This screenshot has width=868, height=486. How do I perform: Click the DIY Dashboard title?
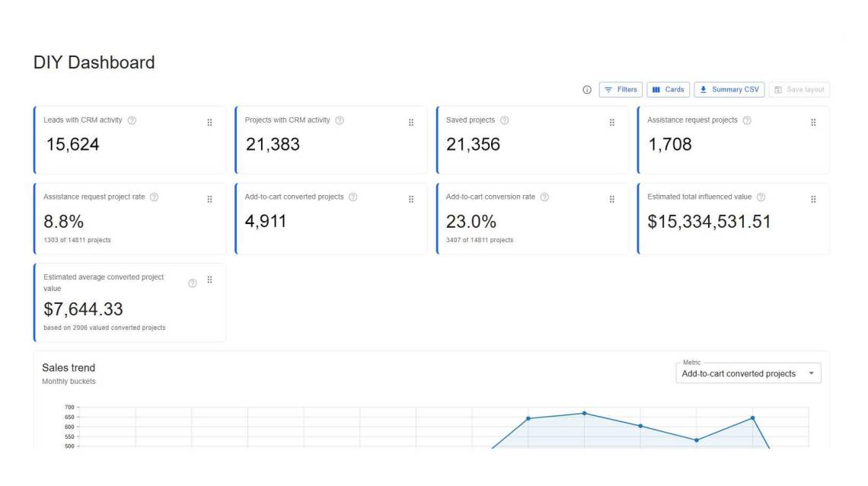tap(94, 62)
